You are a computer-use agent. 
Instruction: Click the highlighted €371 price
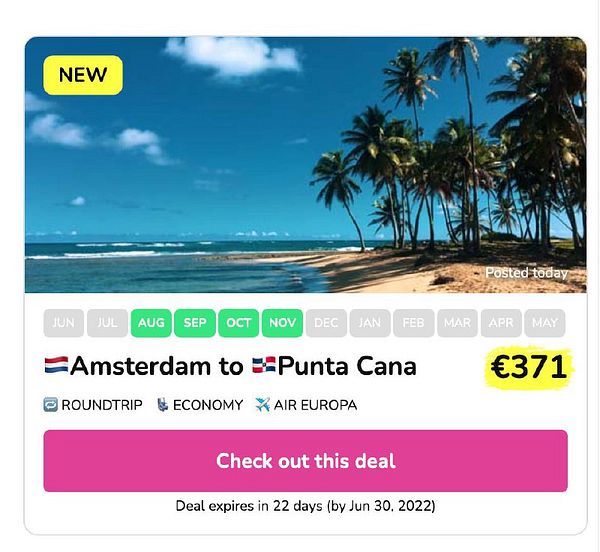[x=529, y=367]
